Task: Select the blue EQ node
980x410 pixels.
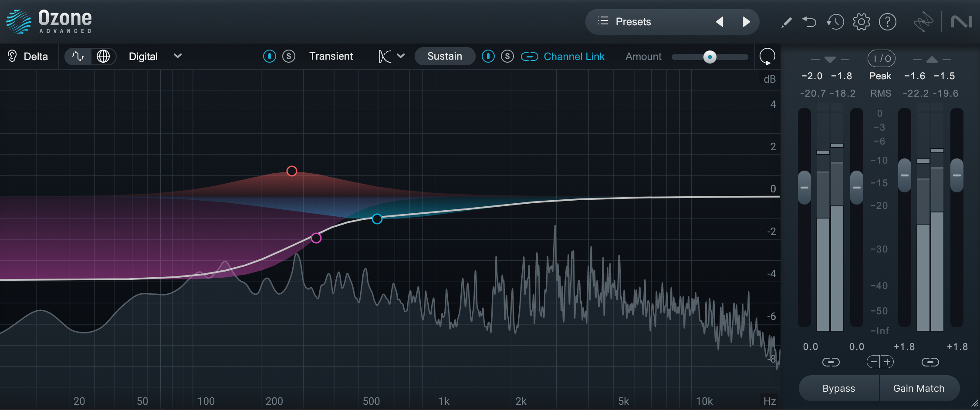Action: click(x=377, y=219)
